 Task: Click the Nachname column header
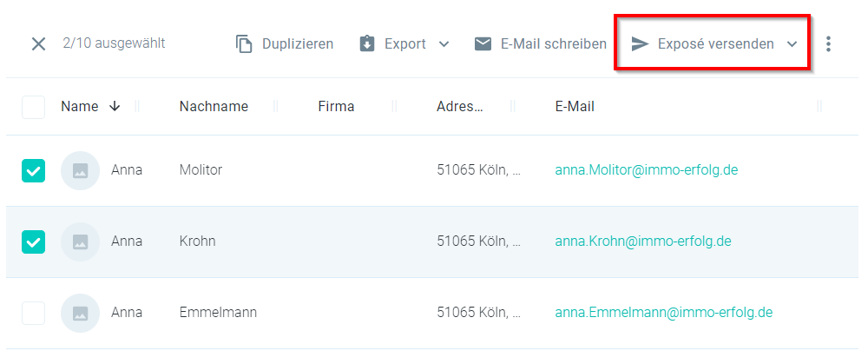coord(214,106)
